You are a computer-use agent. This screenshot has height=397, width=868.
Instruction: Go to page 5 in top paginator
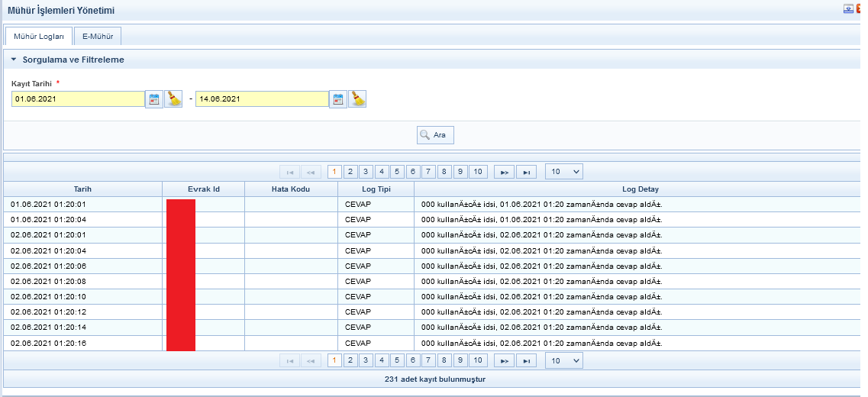point(397,172)
